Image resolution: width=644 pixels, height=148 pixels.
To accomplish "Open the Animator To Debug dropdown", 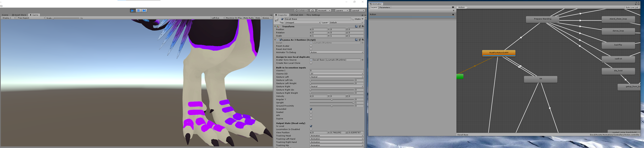I will (336, 52).
